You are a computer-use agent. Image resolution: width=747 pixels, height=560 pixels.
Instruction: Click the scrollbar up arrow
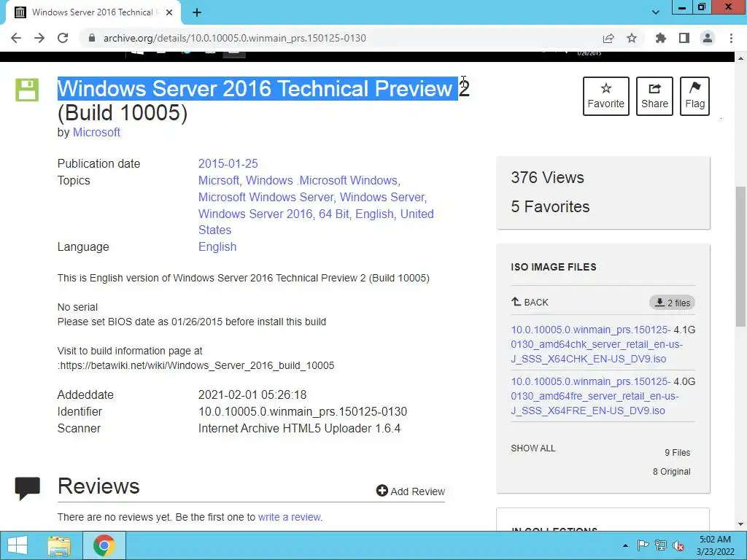click(x=740, y=58)
